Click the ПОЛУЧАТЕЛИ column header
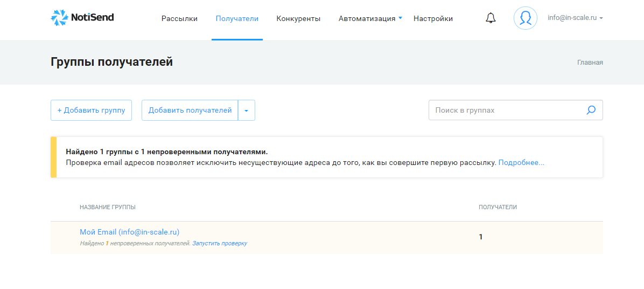The height and width of the screenshot is (289, 644). pyautogui.click(x=498, y=207)
